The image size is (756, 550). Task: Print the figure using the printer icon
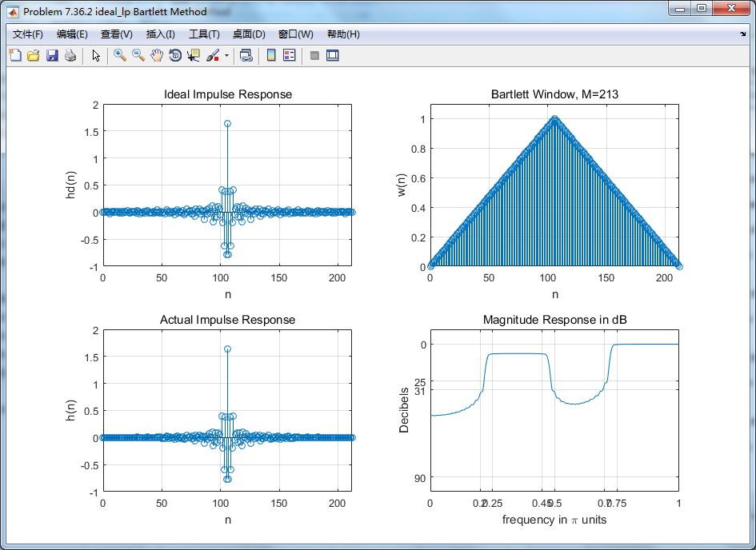70,55
